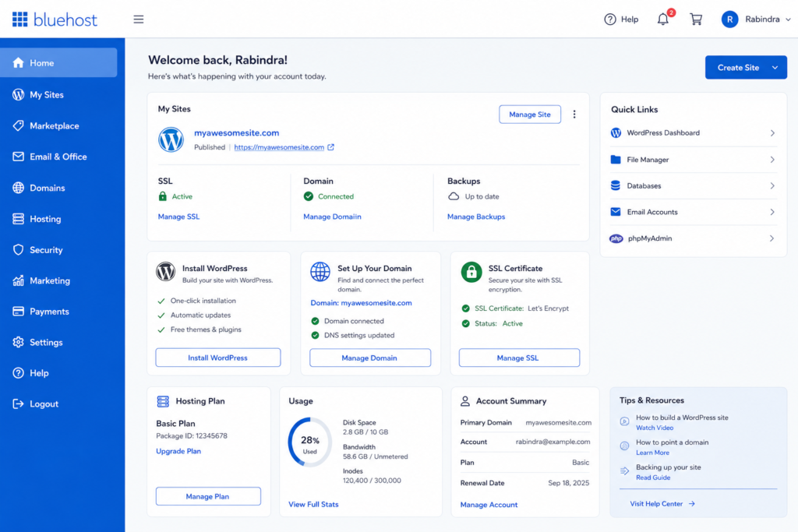Expand WordPress Dashboard quick link chevron
Viewport: 798px width, 532px height.
tap(772, 132)
